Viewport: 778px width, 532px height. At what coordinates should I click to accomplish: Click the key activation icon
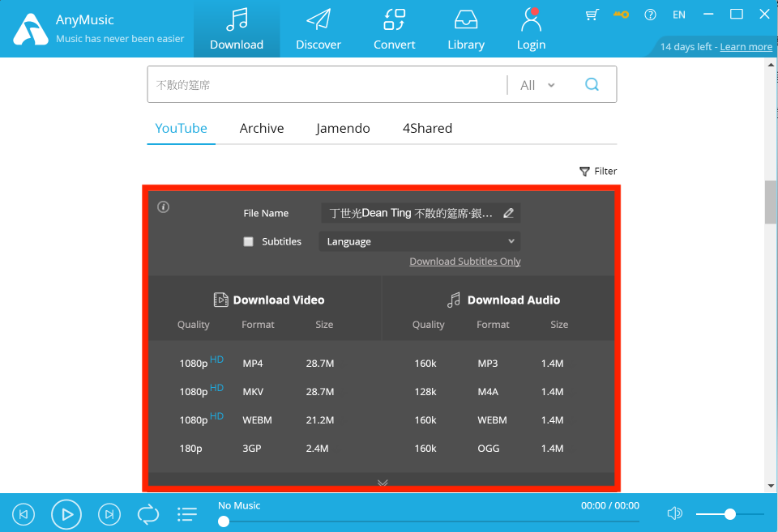[621, 15]
